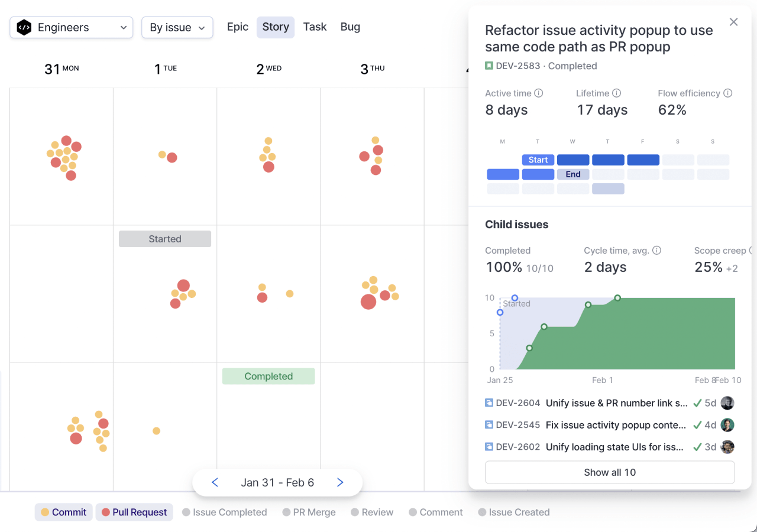The width and height of the screenshot is (757, 532).
Task: Click info icon next to Flow efficiency
Action: point(728,93)
